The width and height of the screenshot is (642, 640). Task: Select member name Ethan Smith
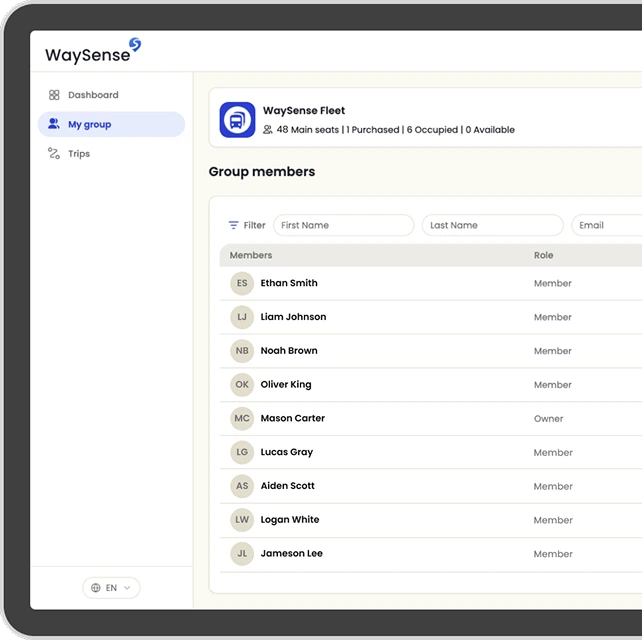(289, 283)
